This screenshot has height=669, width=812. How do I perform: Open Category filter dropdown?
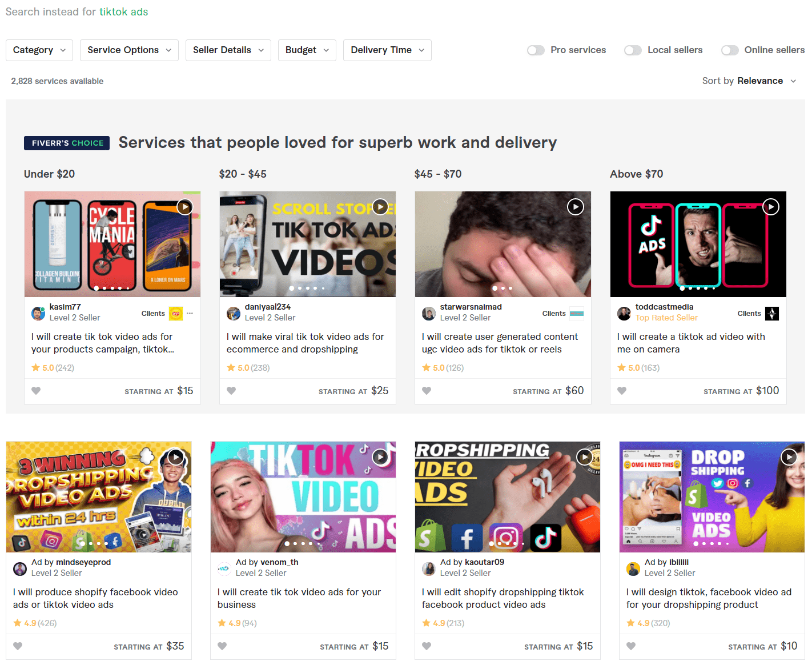click(39, 50)
